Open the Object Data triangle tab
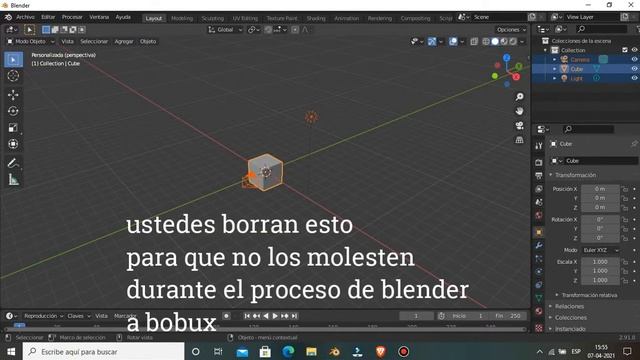Screen dimensions: 640x360 point(539,298)
